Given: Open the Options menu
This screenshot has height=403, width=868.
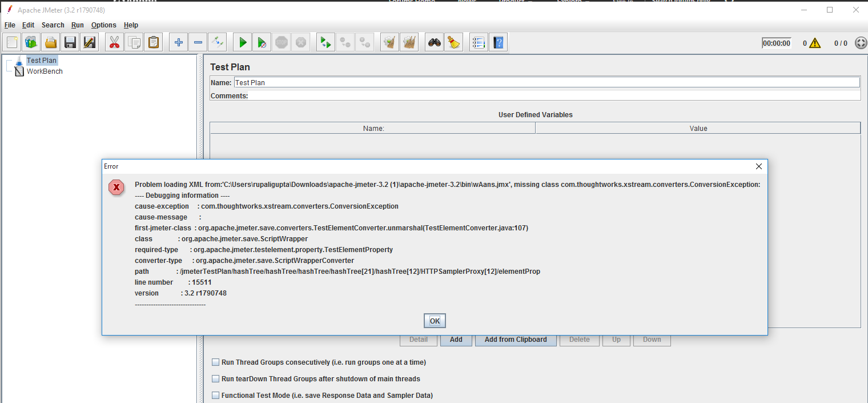Looking at the screenshot, I should click(104, 25).
